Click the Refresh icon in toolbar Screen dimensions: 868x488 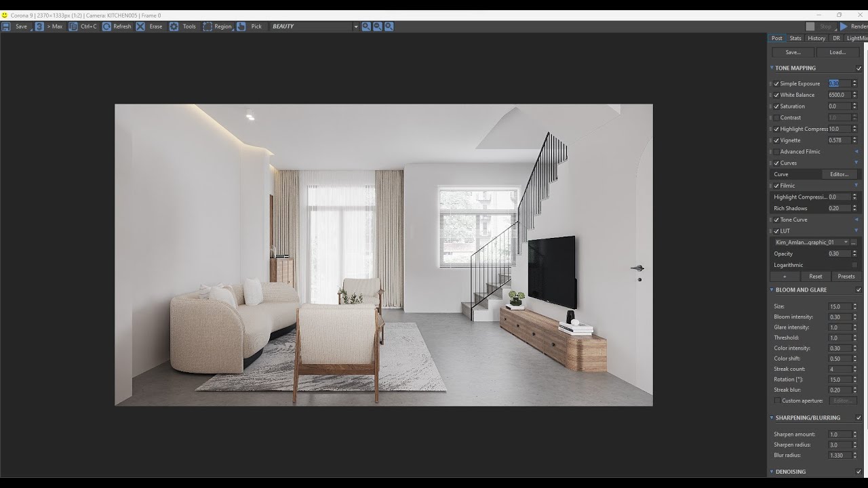(x=106, y=26)
